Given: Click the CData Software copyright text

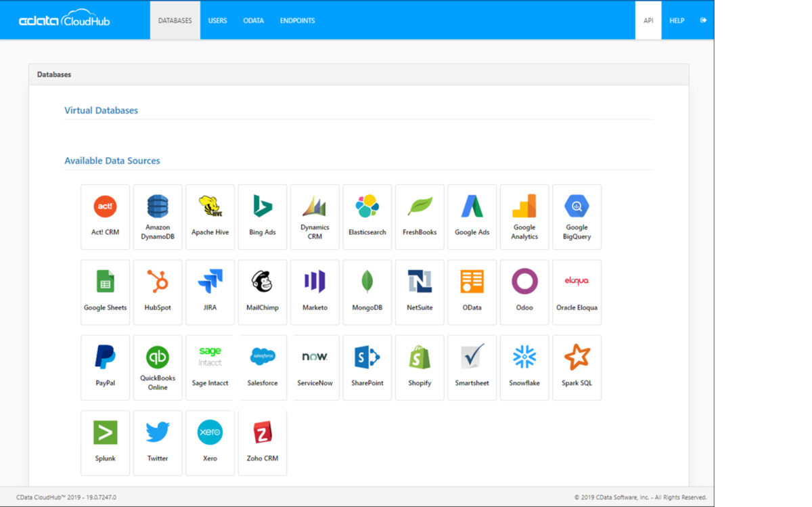Looking at the screenshot, I should [x=640, y=497].
